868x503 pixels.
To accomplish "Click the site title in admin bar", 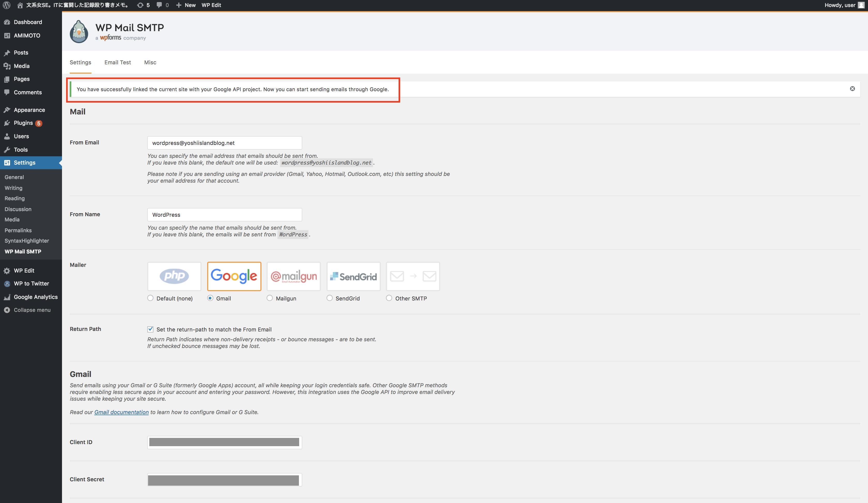I will coord(78,5).
